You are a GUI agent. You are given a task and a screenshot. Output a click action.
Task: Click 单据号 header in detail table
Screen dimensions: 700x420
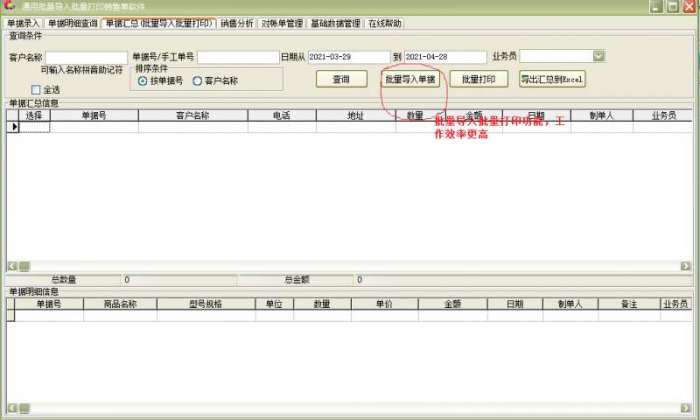point(49,304)
